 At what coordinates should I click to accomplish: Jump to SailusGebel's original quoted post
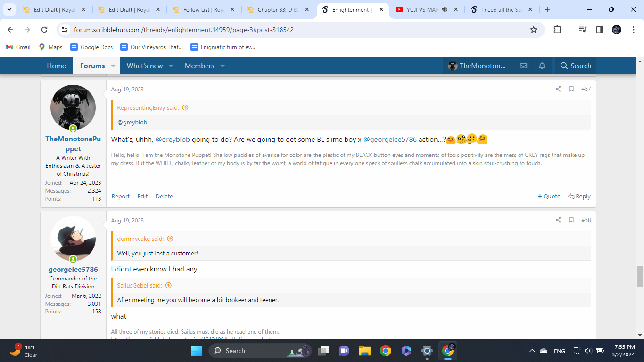168,285
